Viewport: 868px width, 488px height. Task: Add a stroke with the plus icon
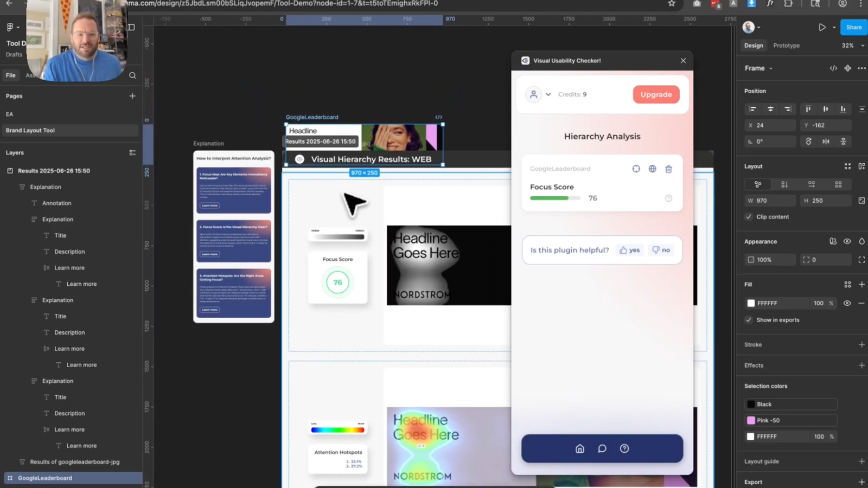pyautogui.click(x=861, y=345)
